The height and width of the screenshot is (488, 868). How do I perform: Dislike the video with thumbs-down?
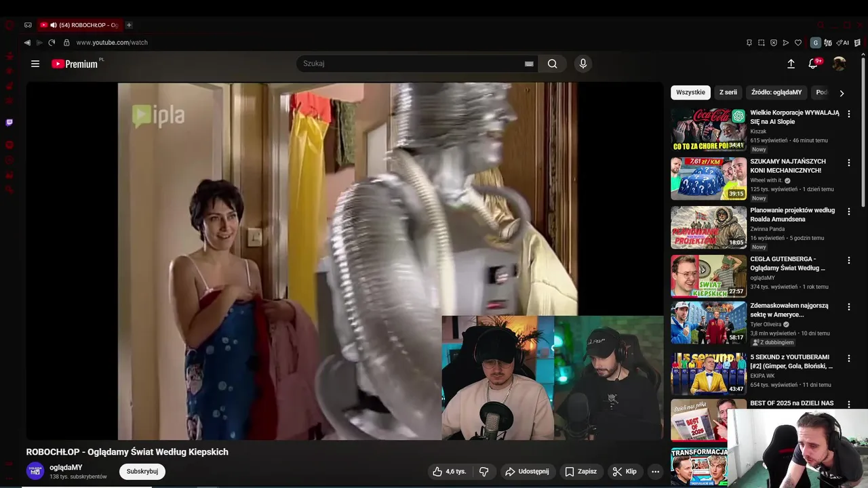(484, 471)
